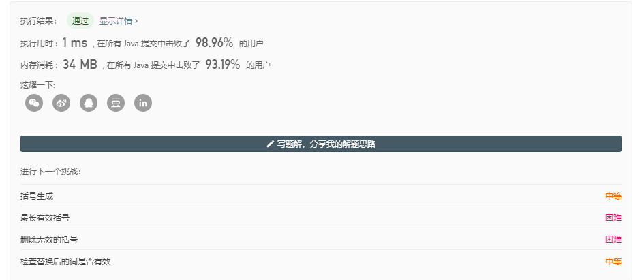644x280 pixels.
Task: Click 中等 difficulty label for 括号生成
Action: point(613,196)
